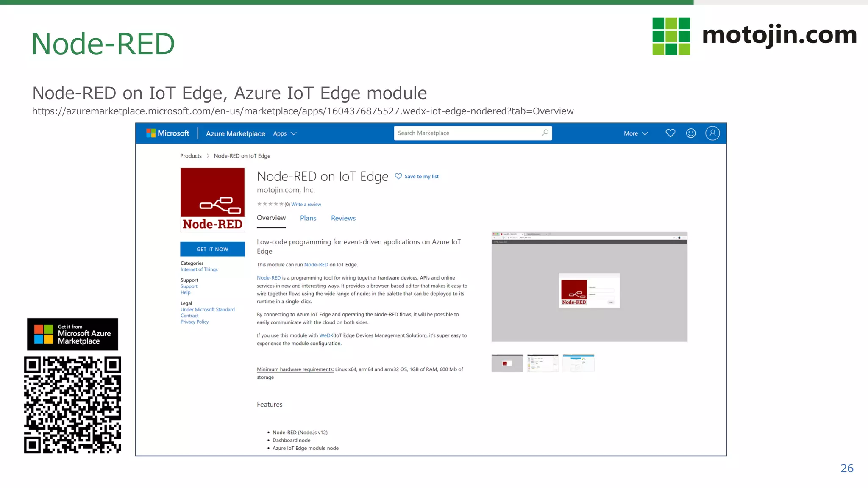Open the Azure Marketplace home link
868x488 pixels.
click(x=235, y=133)
